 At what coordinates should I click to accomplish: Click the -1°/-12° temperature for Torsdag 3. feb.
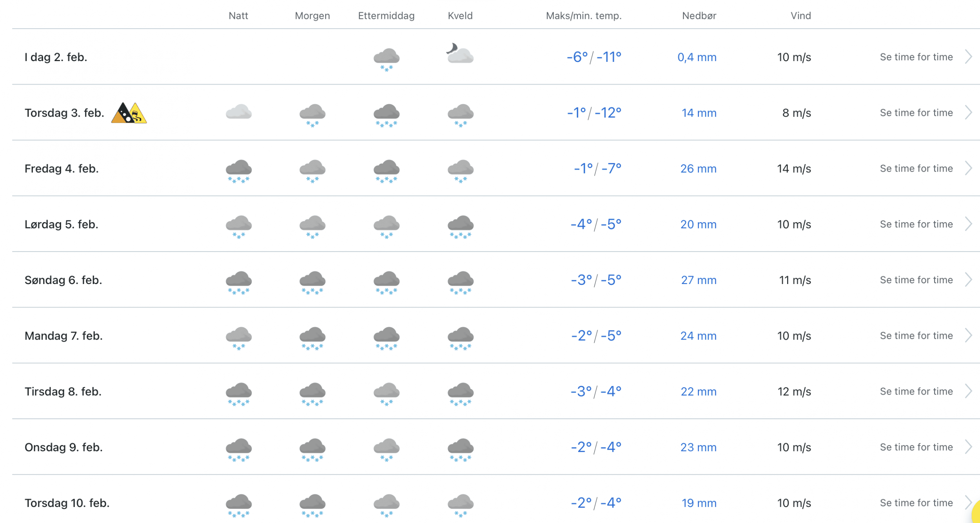tap(594, 113)
